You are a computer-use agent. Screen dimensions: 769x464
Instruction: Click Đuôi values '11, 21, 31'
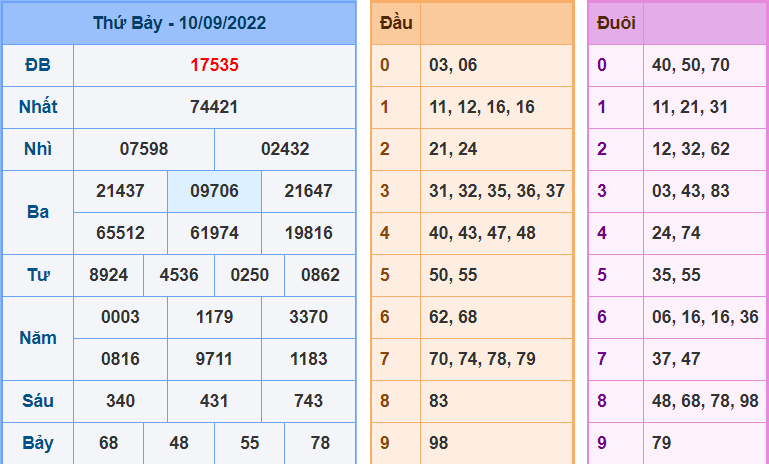pos(690,107)
